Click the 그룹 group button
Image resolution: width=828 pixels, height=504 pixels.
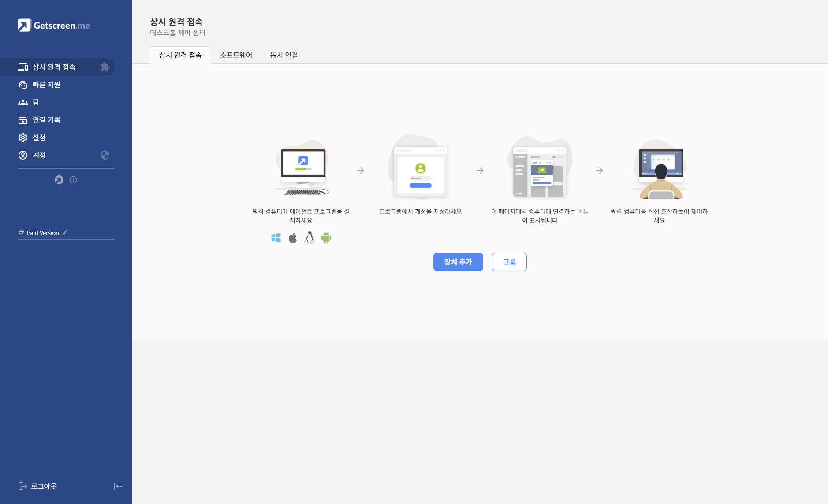pos(509,262)
